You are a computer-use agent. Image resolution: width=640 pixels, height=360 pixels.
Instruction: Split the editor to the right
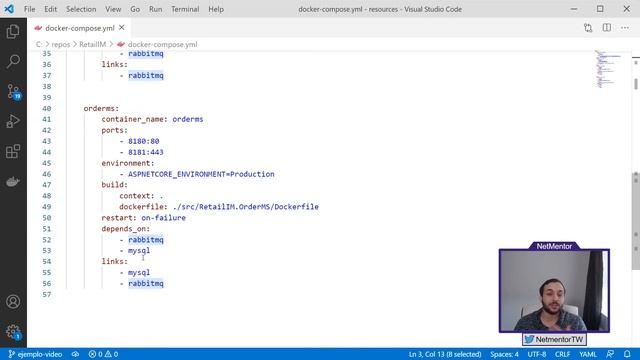pos(607,28)
